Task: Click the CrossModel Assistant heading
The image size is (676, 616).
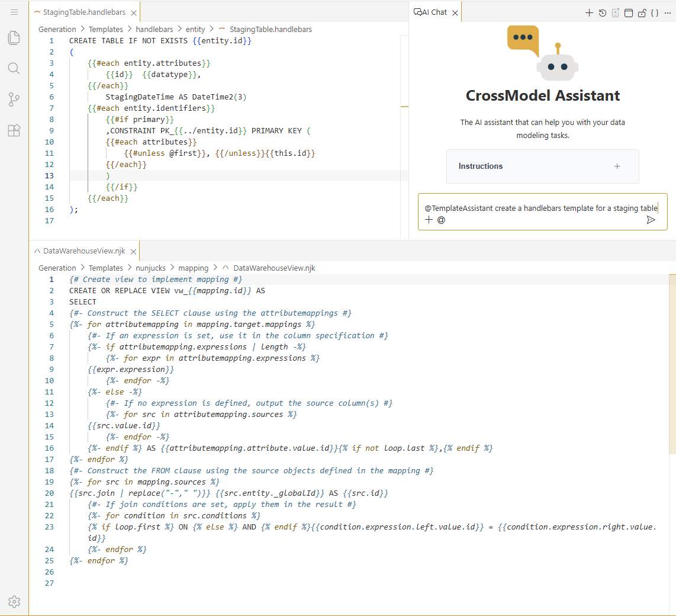Action: [x=542, y=95]
